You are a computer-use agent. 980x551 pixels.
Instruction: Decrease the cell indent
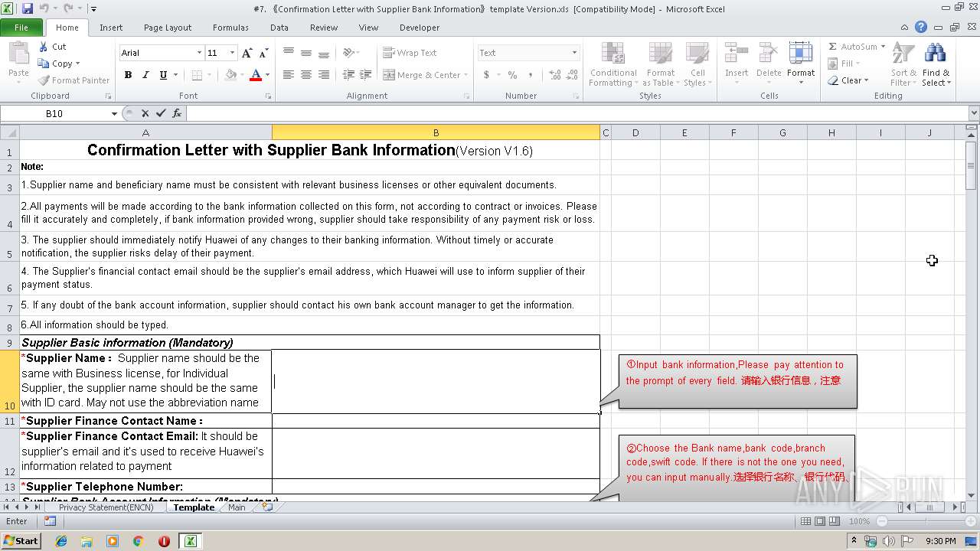click(x=348, y=75)
